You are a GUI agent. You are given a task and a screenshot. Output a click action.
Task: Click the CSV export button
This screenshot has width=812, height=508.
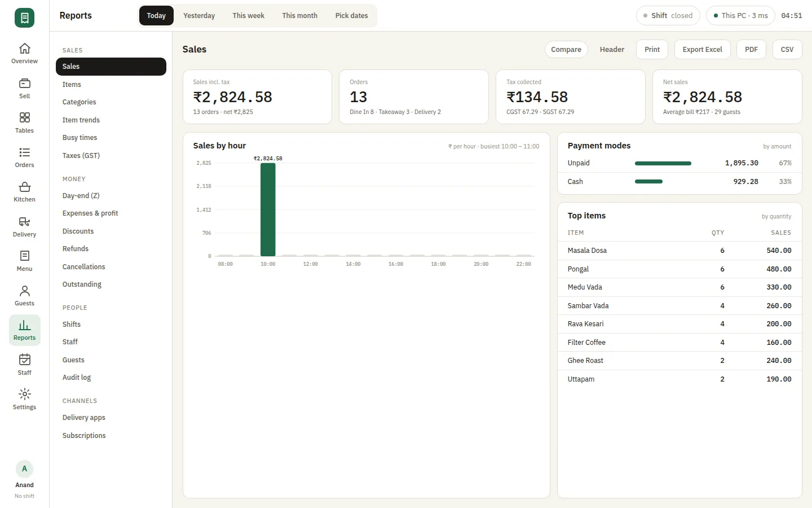(787, 50)
